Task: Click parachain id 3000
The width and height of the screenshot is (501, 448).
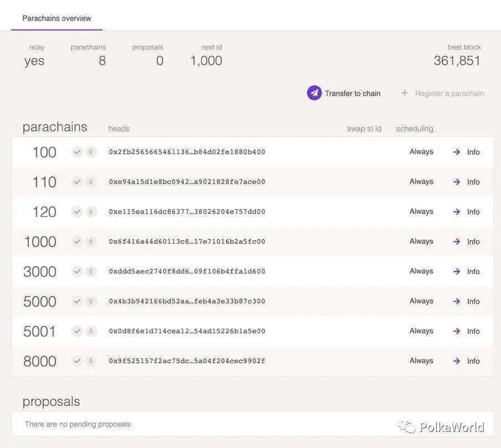Action: click(39, 272)
